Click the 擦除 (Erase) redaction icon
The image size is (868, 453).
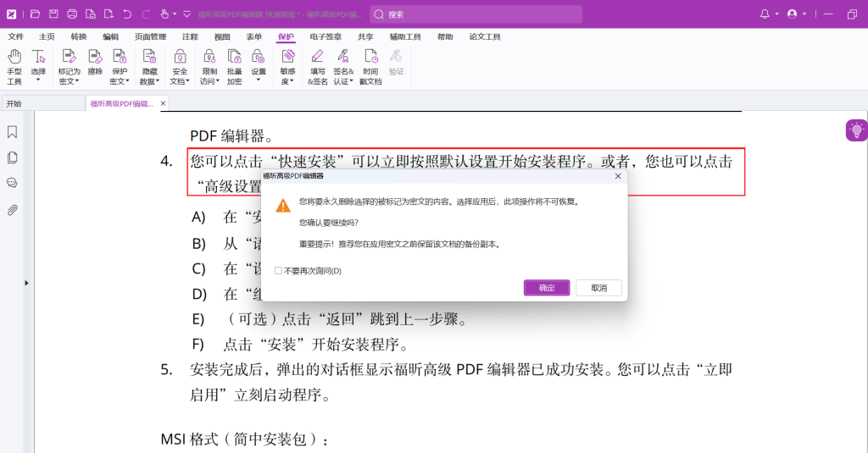(95, 58)
